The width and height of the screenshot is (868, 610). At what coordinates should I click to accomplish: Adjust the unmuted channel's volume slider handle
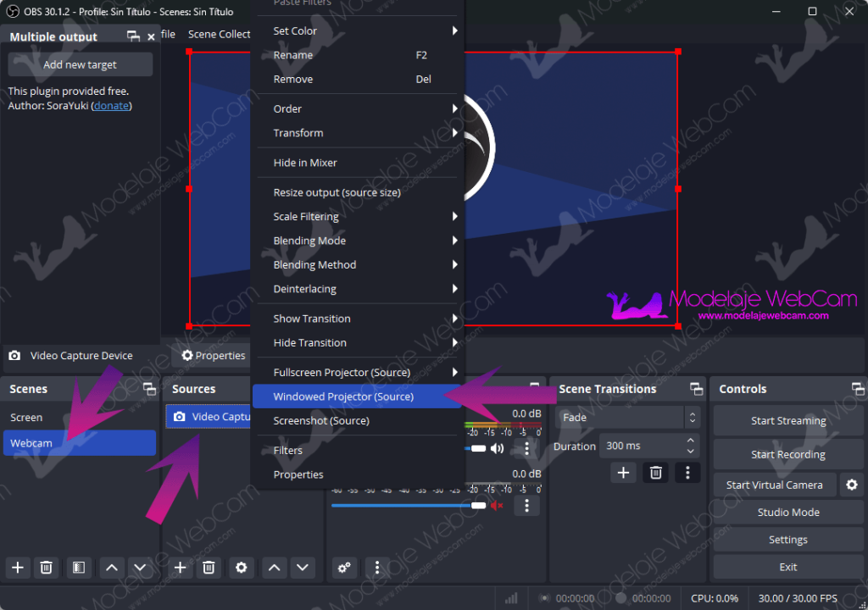click(x=478, y=448)
